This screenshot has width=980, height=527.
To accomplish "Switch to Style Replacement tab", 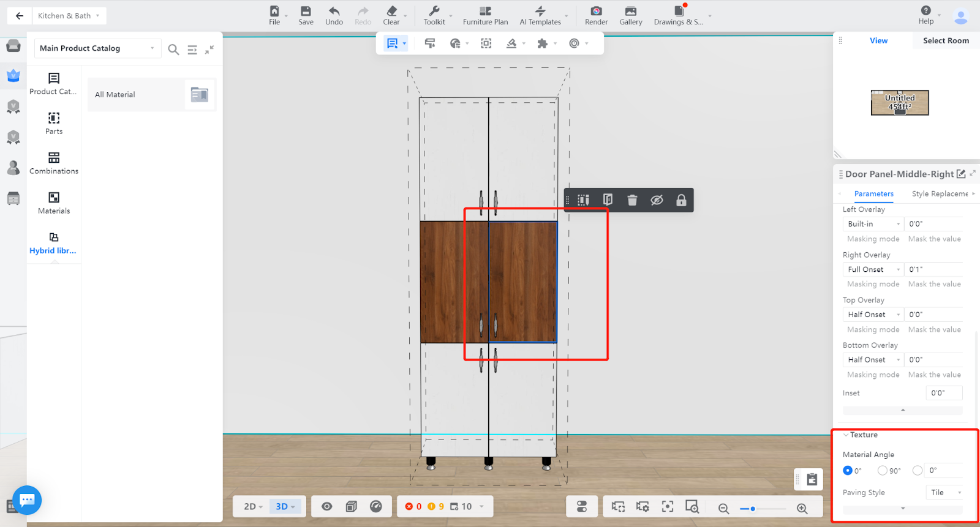I will pyautogui.click(x=940, y=194).
